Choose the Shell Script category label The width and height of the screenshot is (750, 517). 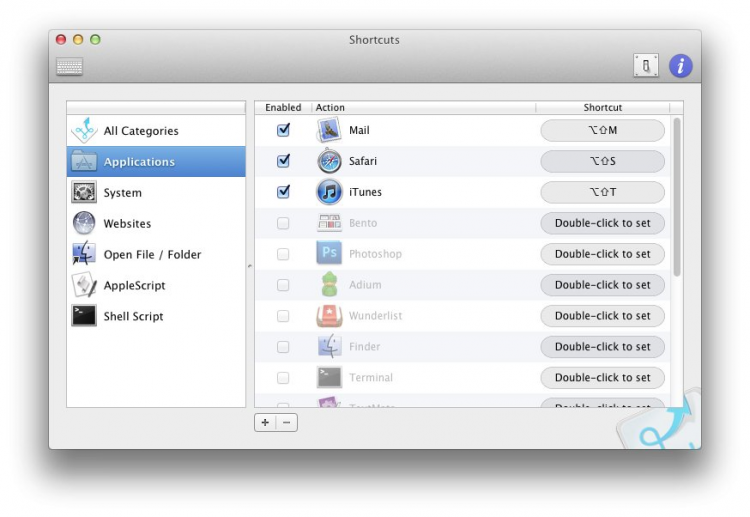tap(133, 316)
